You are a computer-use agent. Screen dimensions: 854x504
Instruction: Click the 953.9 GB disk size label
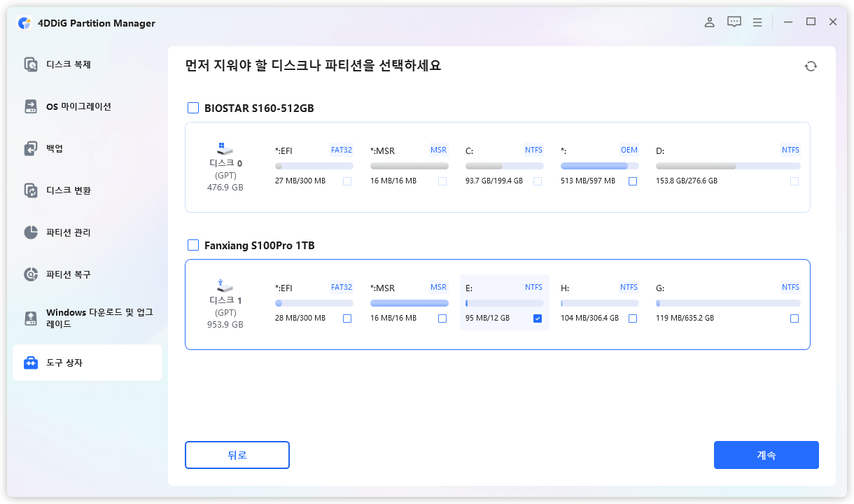[225, 325]
